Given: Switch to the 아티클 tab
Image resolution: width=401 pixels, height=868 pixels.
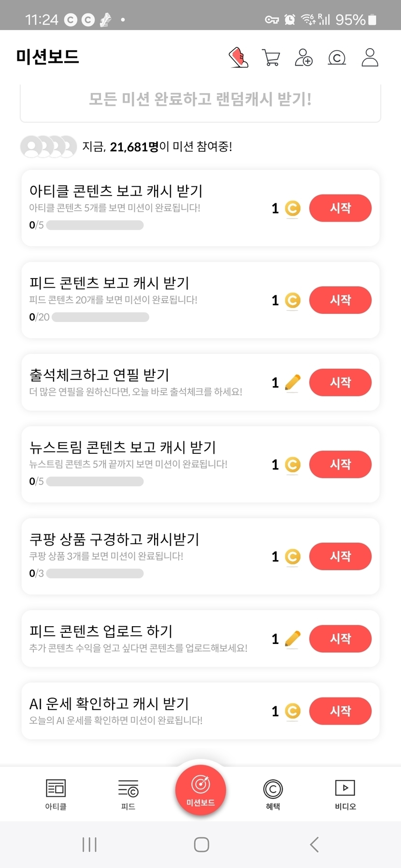Looking at the screenshot, I should [x=56, y=794].
